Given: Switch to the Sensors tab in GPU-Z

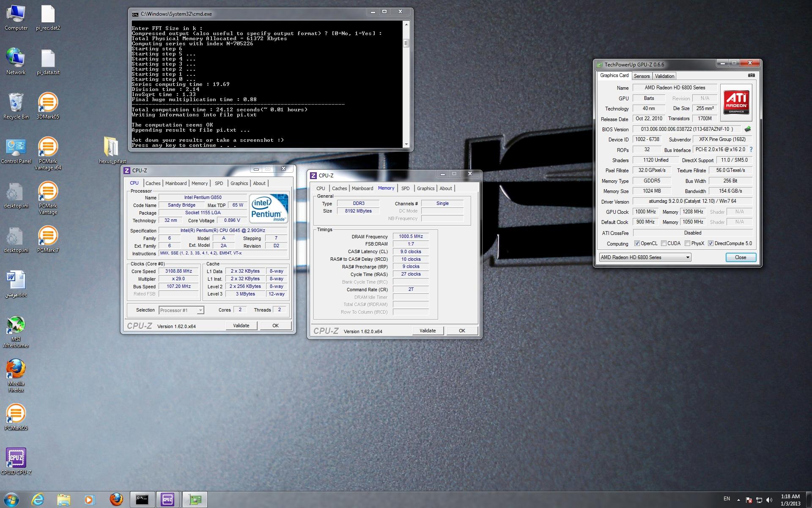Looking at the screenshot, I should click(642, 76).
